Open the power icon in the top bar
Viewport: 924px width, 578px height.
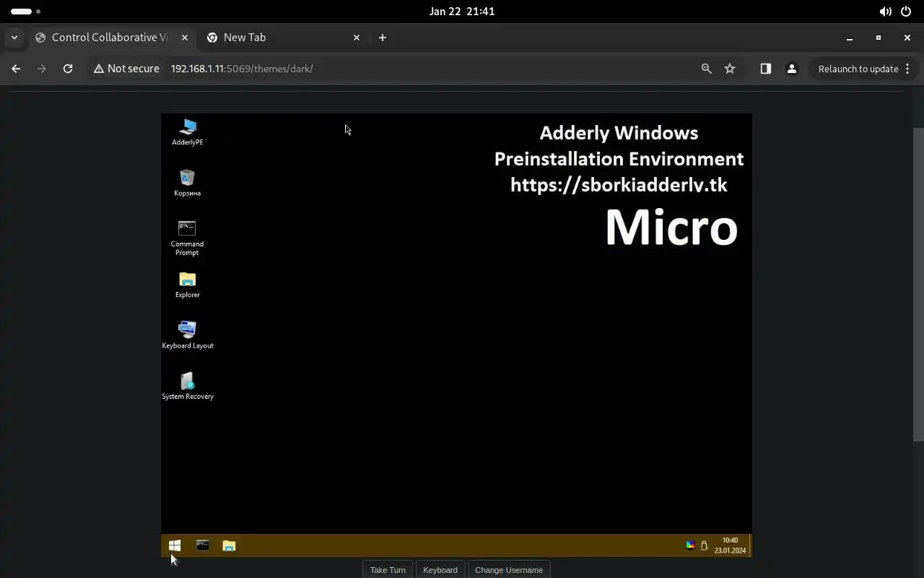pyautogui.click(x=906, y=12)
